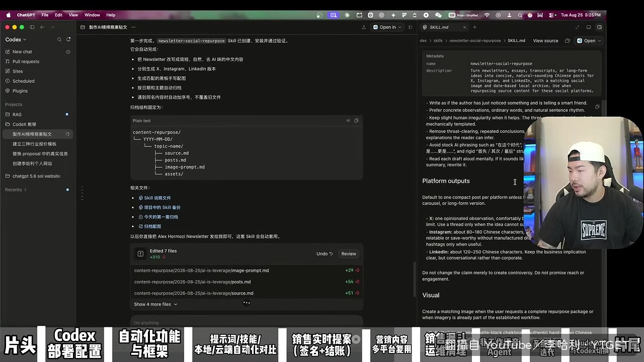Go back with the left arrow
Image resolution: width=644 pixels, height=362 pixels.
(42, 27)
